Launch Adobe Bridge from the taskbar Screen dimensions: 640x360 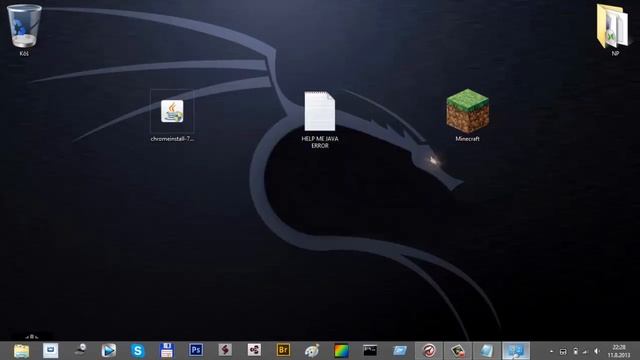tap(283, 350)
